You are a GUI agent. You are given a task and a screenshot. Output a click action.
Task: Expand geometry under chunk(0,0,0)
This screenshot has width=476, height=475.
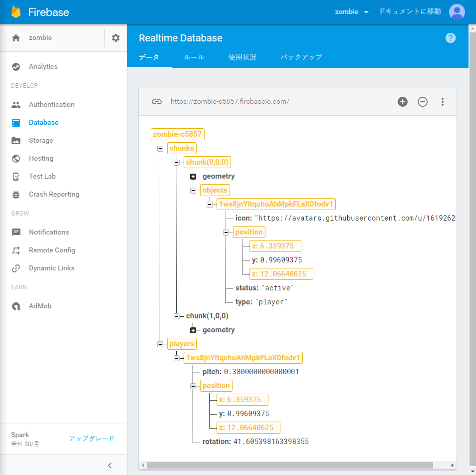tap(193, 176)
